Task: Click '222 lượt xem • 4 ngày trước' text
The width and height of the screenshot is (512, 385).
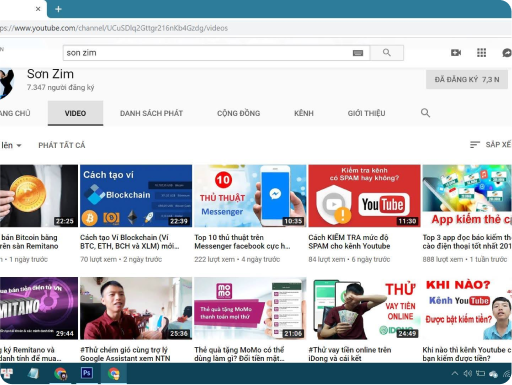Action: [237, 259]
